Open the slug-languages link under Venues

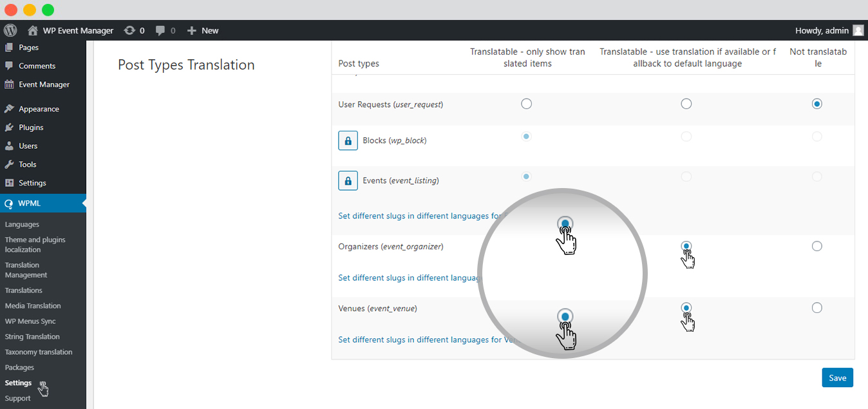click(428, 339)
